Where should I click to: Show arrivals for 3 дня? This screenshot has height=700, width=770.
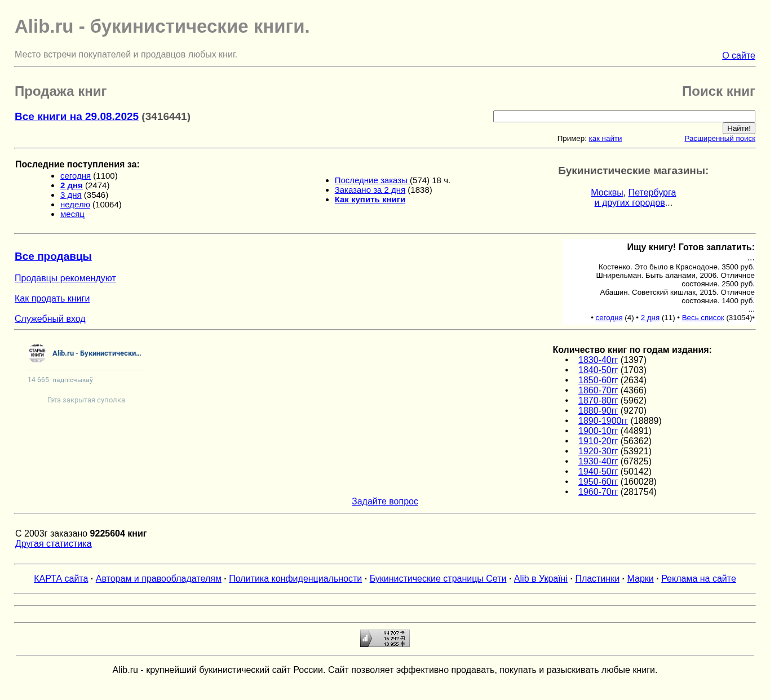[x=71, y=195]
